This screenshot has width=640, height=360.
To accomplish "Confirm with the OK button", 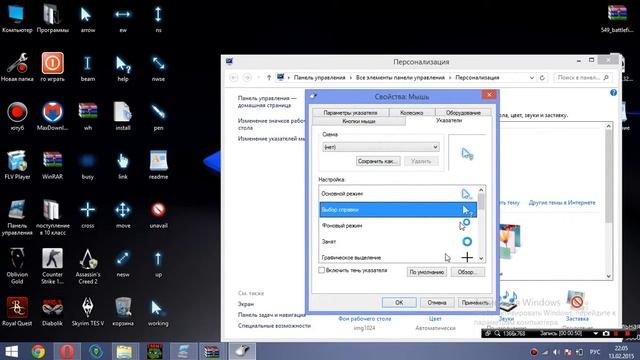I will pos(399,302).
